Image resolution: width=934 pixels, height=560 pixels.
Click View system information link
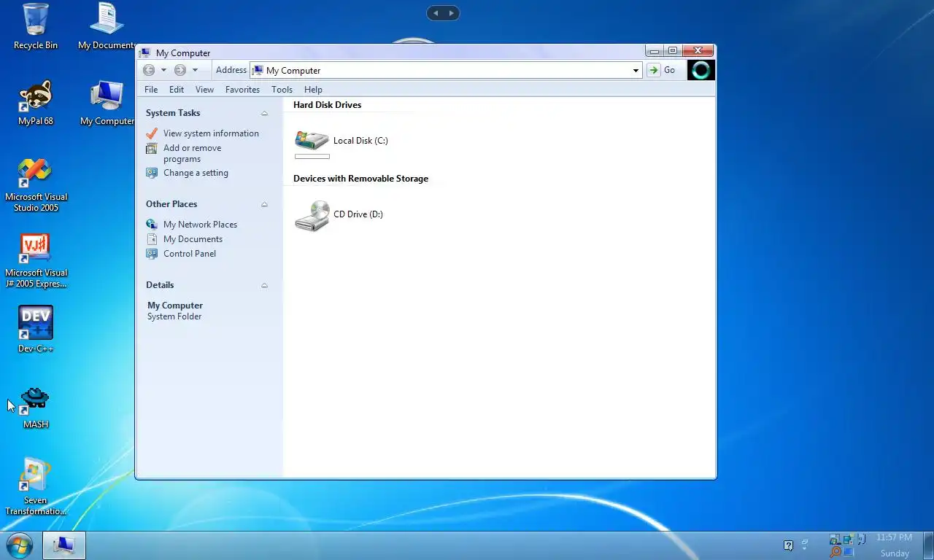[211, 133]
